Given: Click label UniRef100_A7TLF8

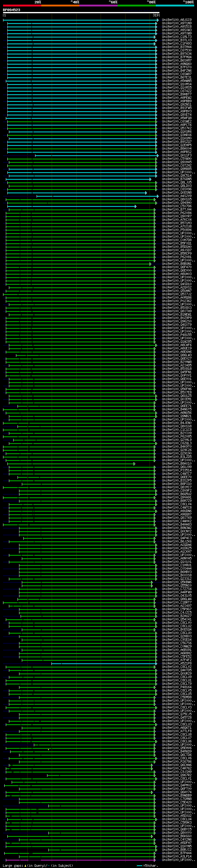Looking at the screenshot, I should tap(177, 731).
